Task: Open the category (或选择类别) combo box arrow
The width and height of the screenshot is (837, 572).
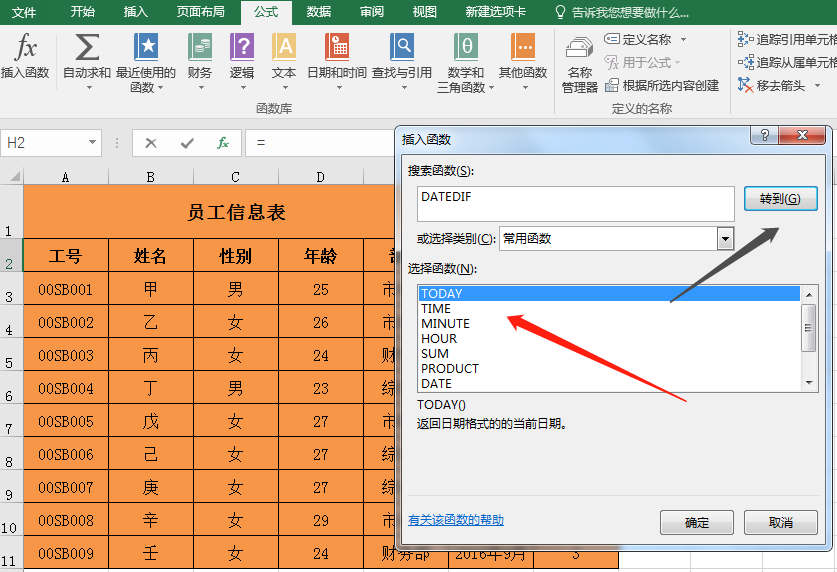Action: pos(725,239)
